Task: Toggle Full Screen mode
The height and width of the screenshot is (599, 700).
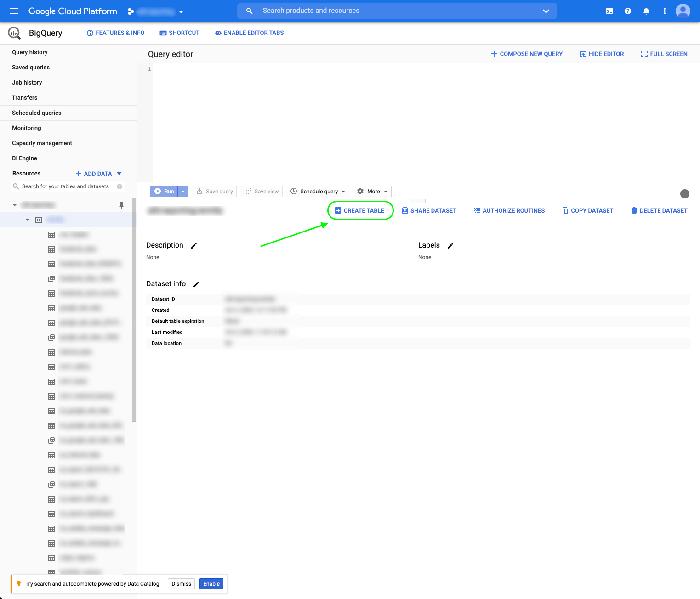Action: click(x=663, y=54)
